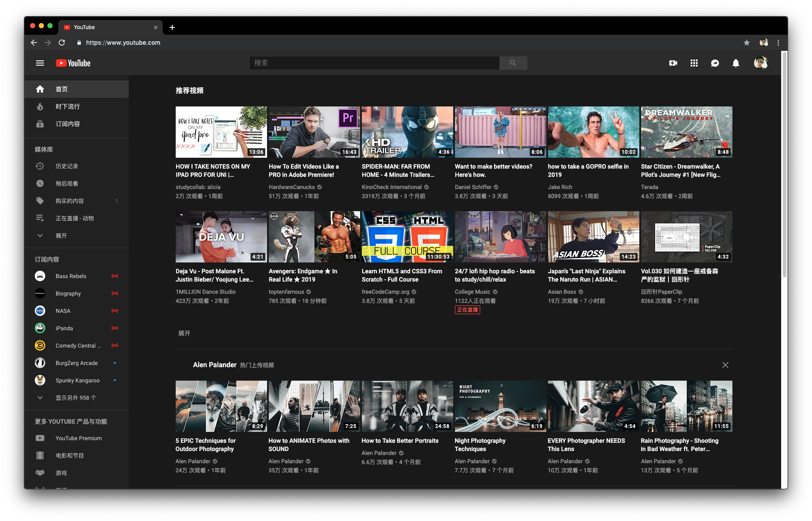Open the YouTube apps grid icon
This screenshot has height=521, width=812.
pyautogui.click(x=694, y=63)
